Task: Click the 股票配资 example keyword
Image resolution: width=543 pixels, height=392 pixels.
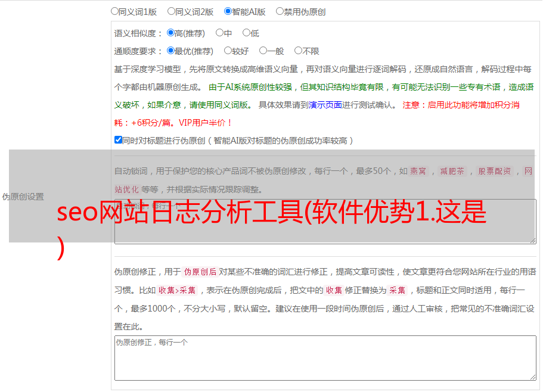Action: [494, 171]
